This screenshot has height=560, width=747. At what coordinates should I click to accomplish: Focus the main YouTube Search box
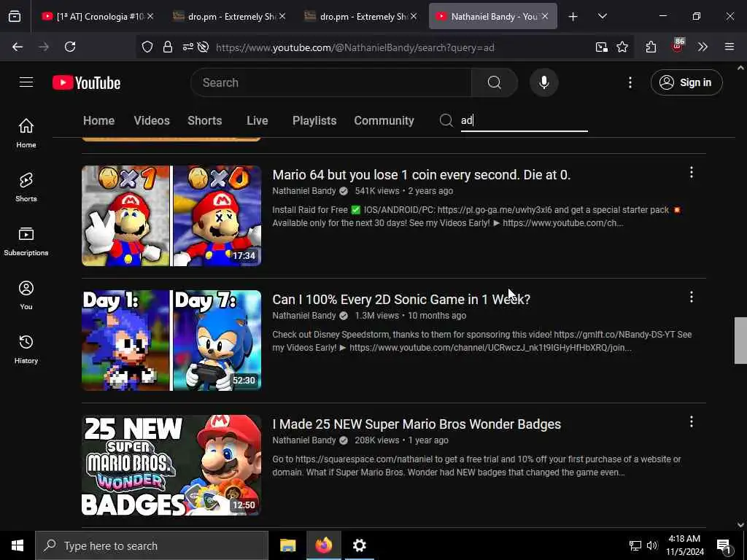pos(330,82)
